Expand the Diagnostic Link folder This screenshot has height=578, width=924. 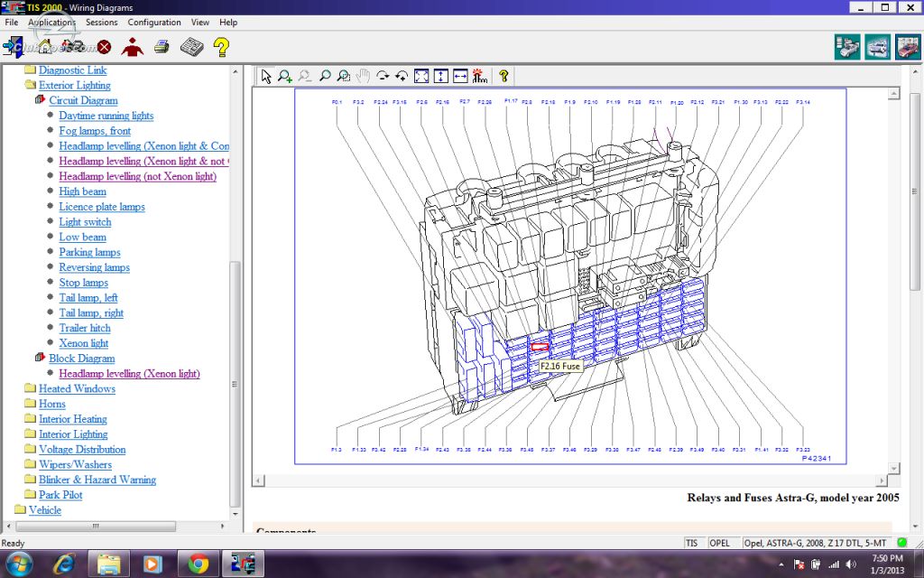tap(30, 70)
